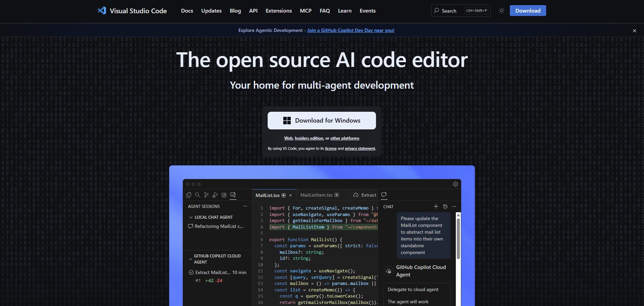
Task: Click the Source Control branch icon
Action: coord(206,195)
